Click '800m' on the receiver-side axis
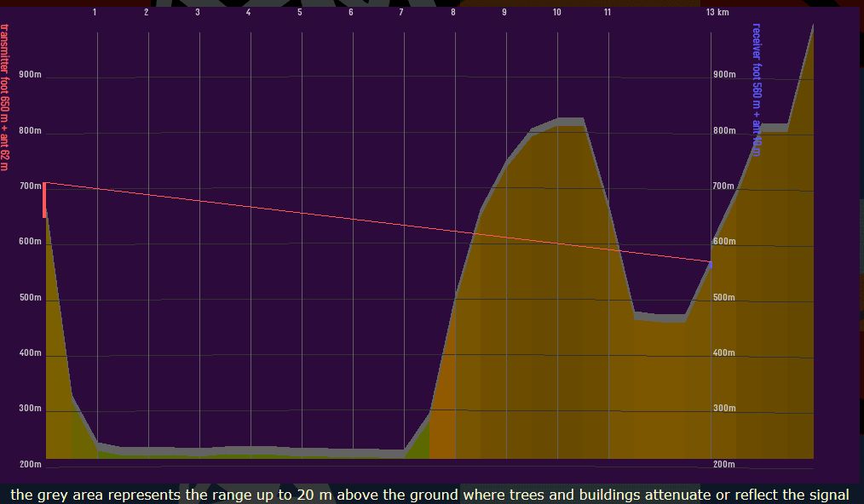Image resolution: width=864 pixels, height=504 pixels. point(724,130)
